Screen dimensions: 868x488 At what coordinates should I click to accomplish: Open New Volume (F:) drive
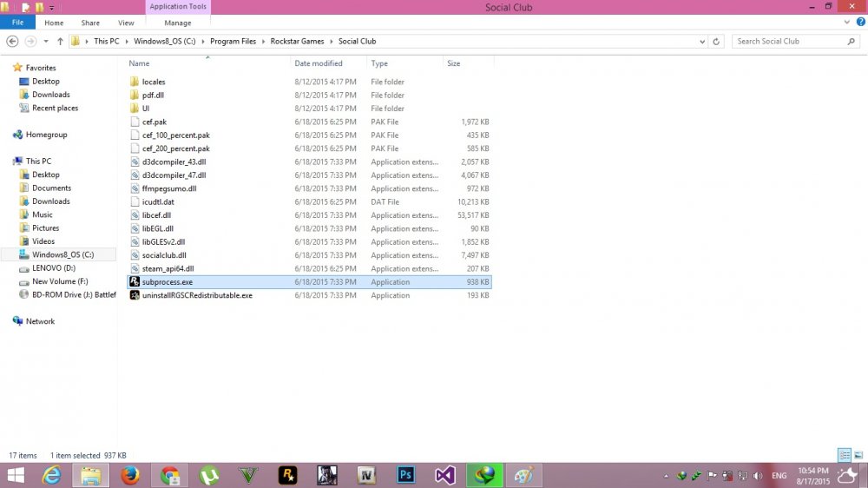[60, 281]
